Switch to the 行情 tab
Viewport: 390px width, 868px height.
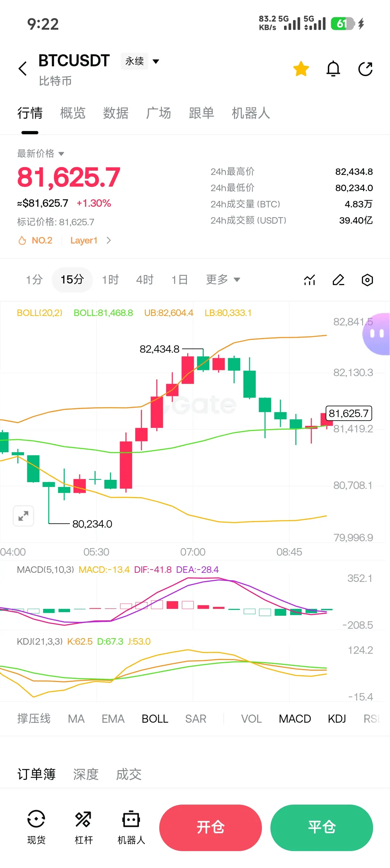coord(30,113)
